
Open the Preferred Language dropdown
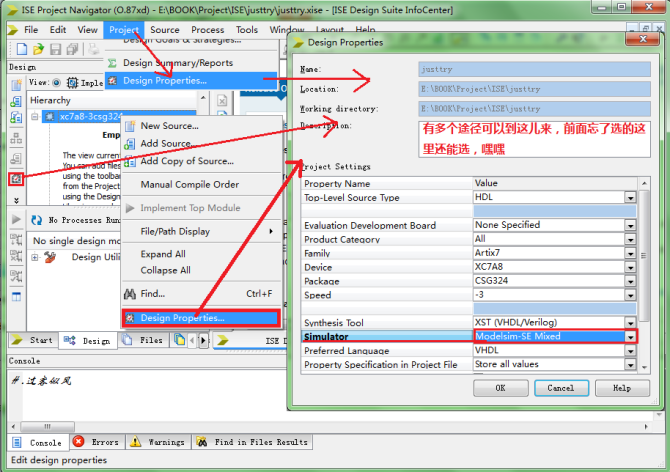630,351
